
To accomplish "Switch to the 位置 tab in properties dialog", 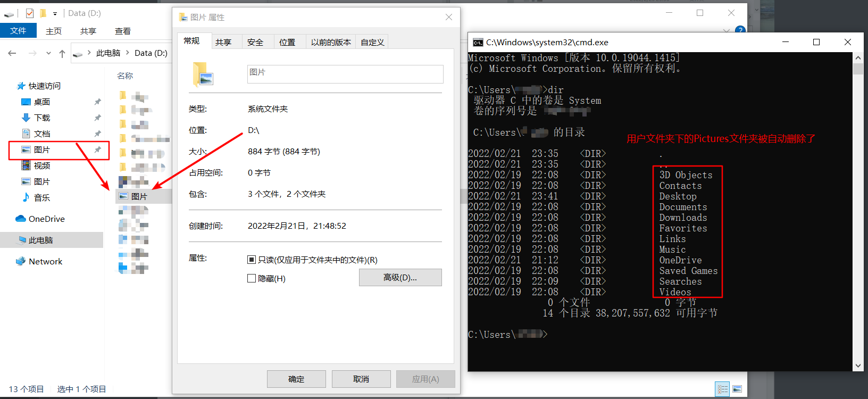I will (x=287, y=42).
